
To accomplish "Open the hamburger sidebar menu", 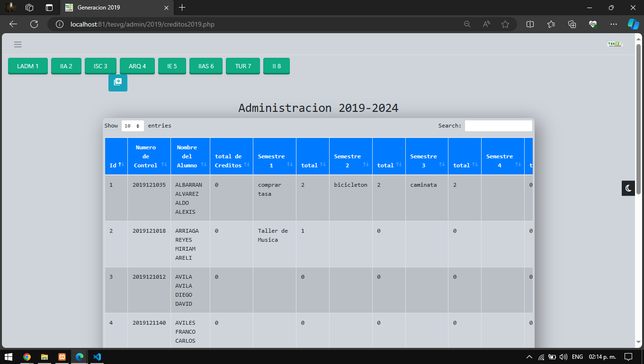I will click(x=18, y=45).
